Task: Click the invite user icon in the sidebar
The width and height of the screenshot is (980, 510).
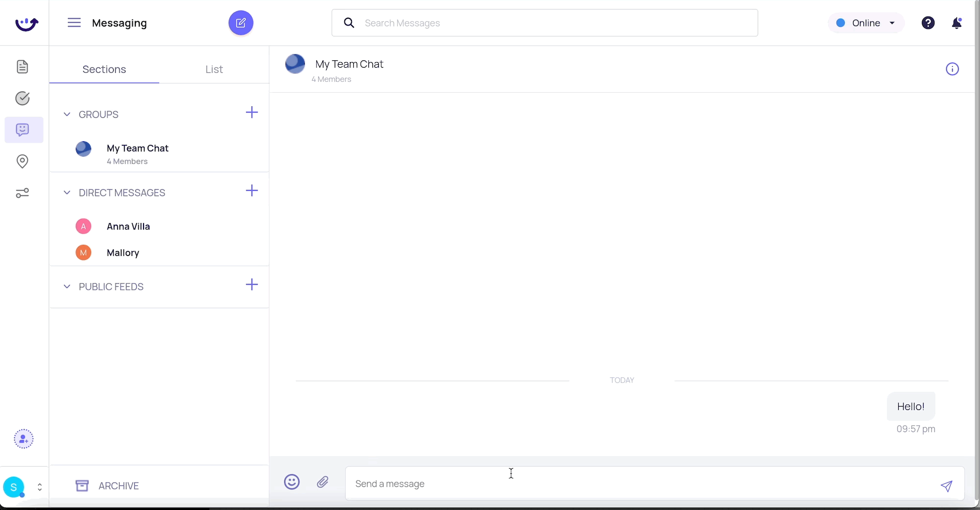Action: coord(24,439)
